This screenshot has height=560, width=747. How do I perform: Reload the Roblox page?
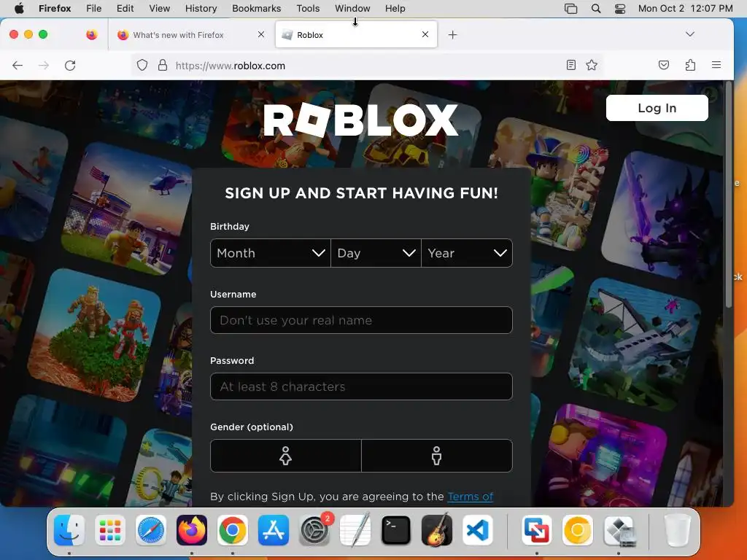point(70,65)
